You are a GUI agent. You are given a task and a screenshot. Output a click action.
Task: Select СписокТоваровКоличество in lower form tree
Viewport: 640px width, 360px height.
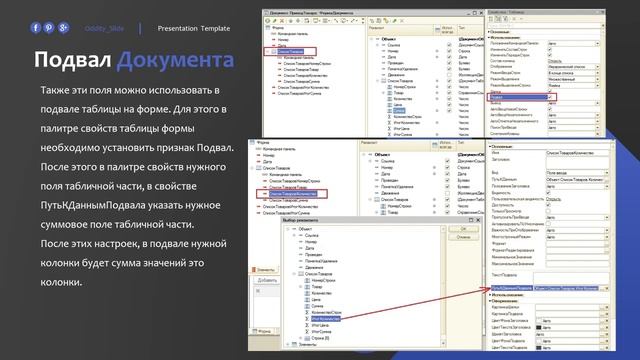point(293,193)
